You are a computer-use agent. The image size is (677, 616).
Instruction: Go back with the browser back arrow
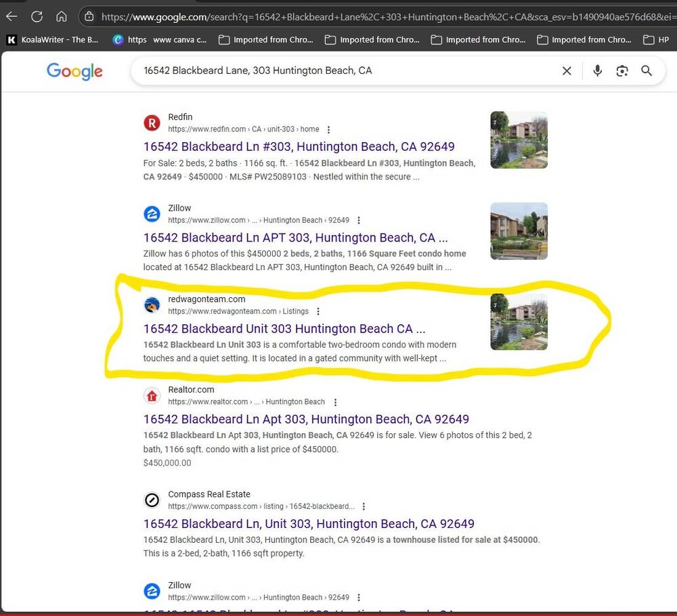[x=12, y=17]
